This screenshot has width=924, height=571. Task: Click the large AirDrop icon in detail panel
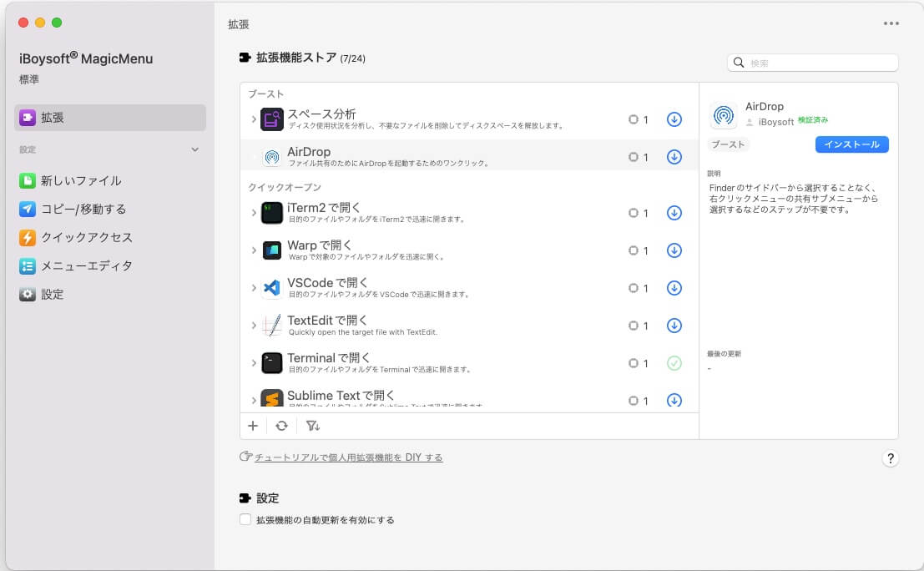723,115
